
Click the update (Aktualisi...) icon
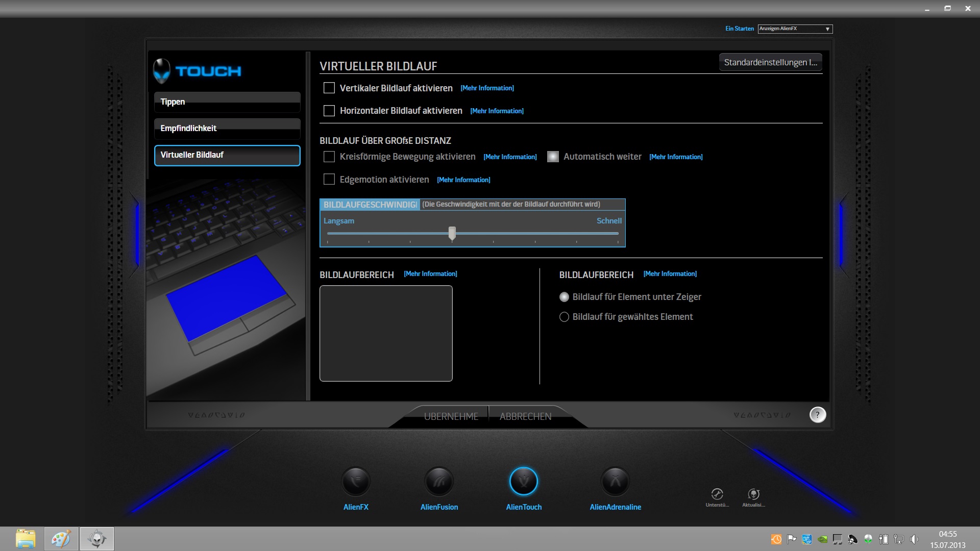pyautogui.click(x=753, y=494)
